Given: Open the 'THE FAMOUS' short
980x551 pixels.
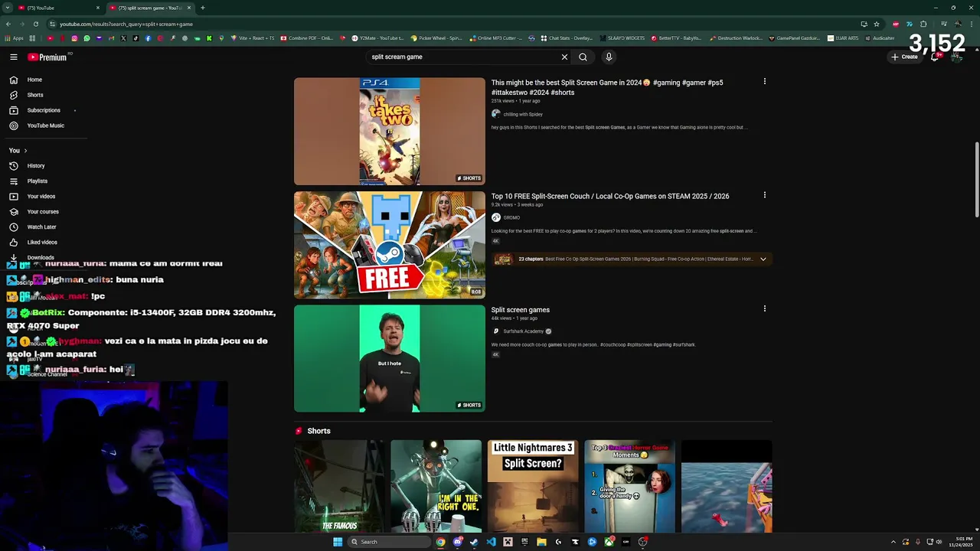Looking at the screenshot, I should point(340,486).
